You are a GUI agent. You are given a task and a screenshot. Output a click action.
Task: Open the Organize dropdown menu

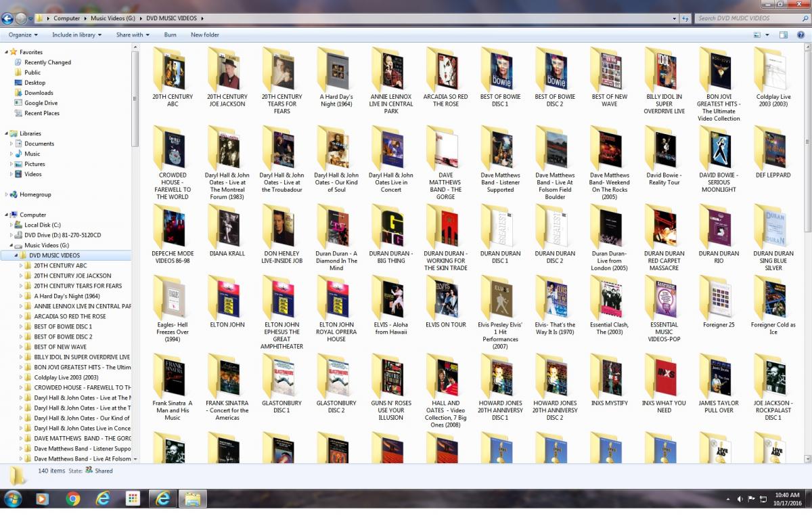pos(23,35)
